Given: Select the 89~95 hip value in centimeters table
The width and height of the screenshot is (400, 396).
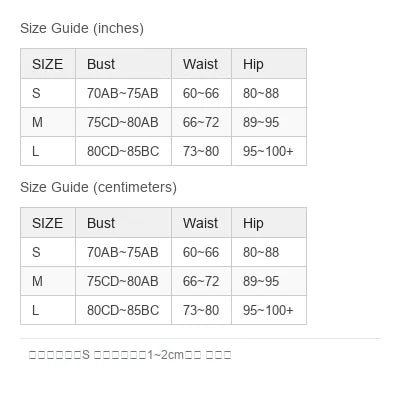Looking at the screenshot, I should click(261, 281).
